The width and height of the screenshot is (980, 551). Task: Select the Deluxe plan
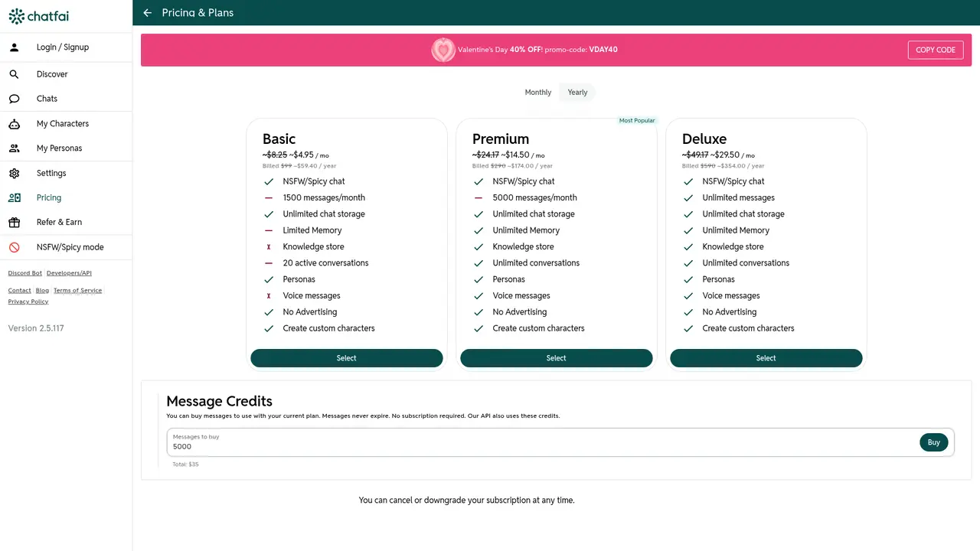pos(766,358)
